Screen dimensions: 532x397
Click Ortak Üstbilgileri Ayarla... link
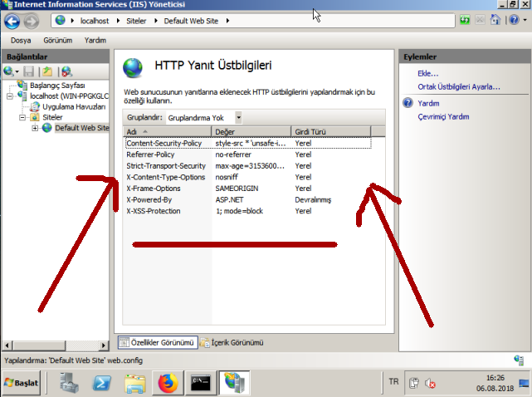tap(459, 87)
